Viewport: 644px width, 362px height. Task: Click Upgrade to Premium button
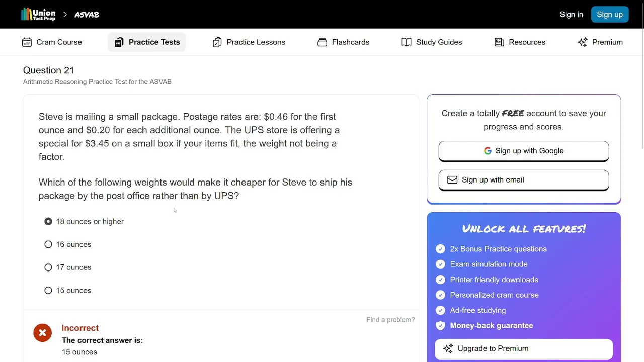pos(524,349)
